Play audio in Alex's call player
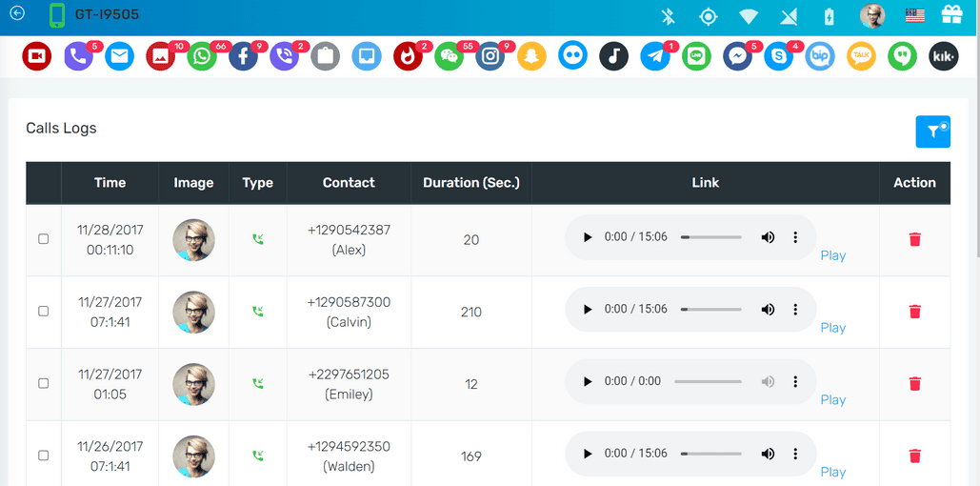The image size is (980, 486). 588,237
